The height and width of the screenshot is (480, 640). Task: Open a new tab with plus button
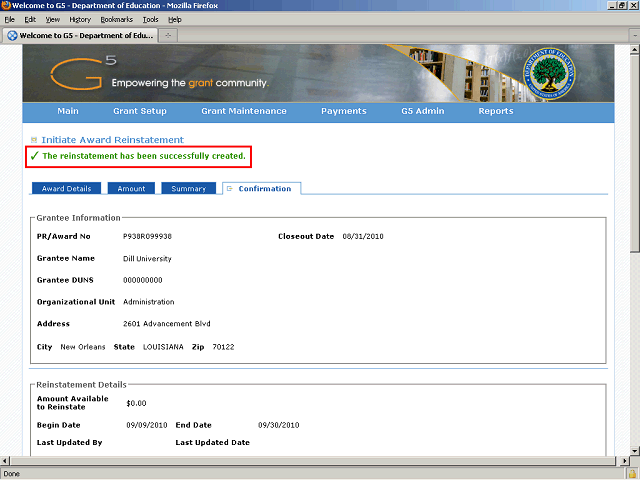(168, 36)
